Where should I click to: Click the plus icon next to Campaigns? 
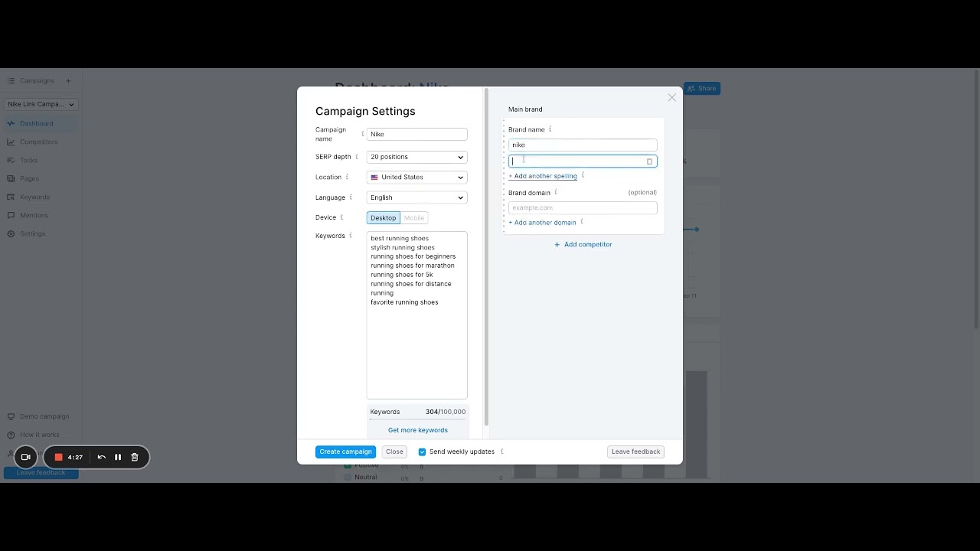tap(68, 80)
